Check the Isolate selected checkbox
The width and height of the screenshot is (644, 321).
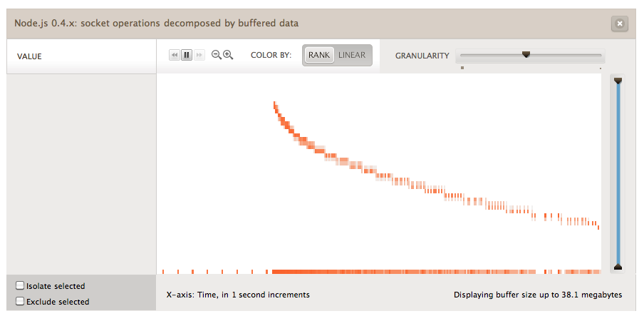coord(20,285)
